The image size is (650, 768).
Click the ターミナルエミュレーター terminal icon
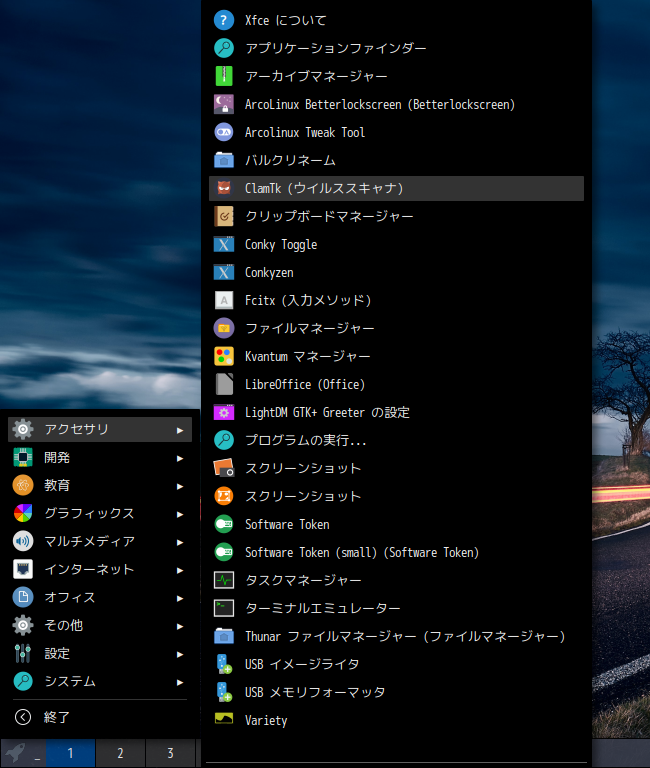point(224,608)
